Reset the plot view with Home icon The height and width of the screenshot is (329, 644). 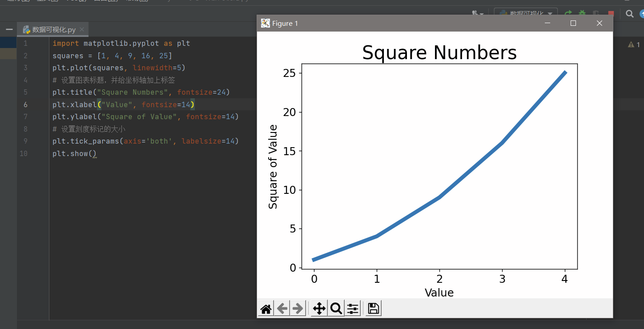tap(266, 309)
